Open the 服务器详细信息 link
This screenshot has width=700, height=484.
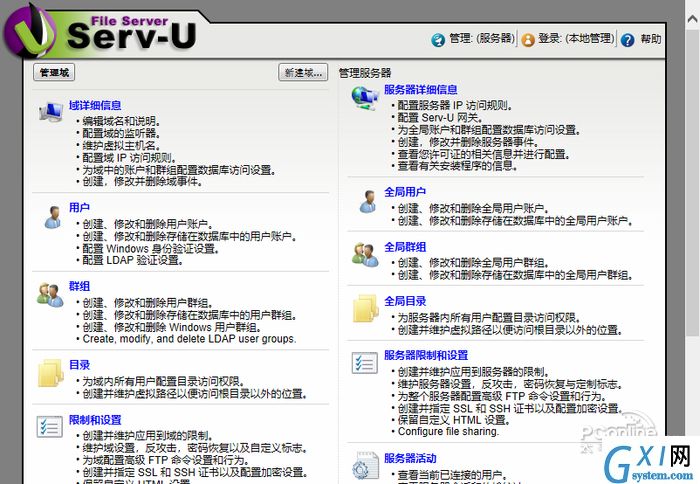tap(421, 90)
